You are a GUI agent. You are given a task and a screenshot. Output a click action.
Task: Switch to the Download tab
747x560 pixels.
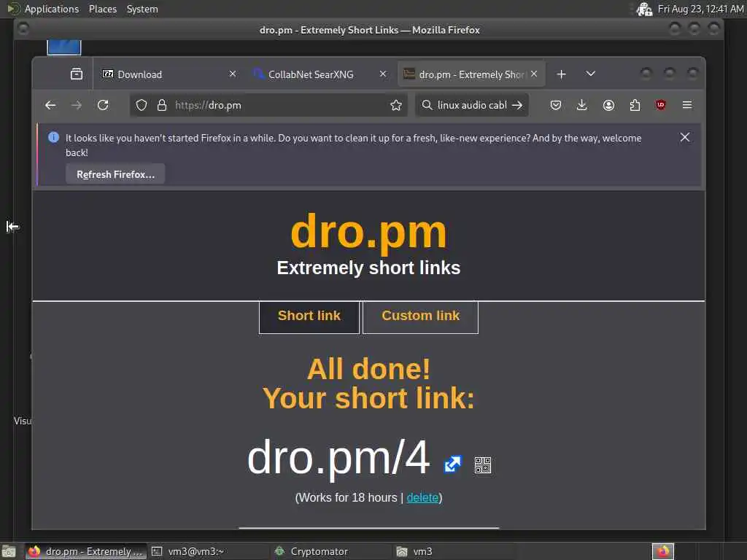[169, 74]
